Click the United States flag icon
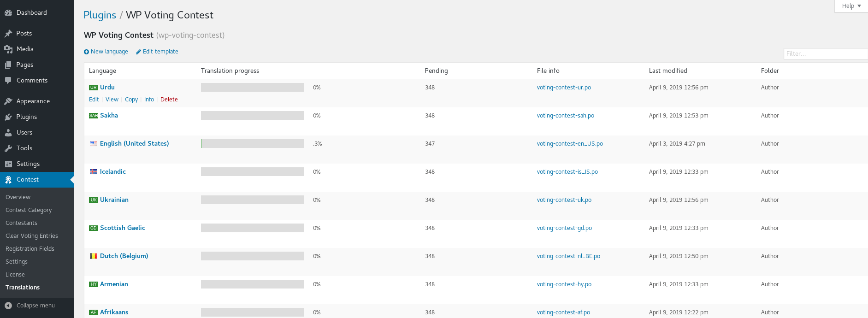This screenshot has height=318, width=868. click(94, 144)
